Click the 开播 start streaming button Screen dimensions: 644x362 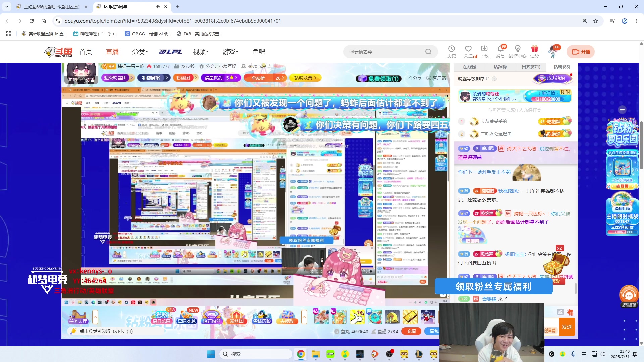[581, 52]
